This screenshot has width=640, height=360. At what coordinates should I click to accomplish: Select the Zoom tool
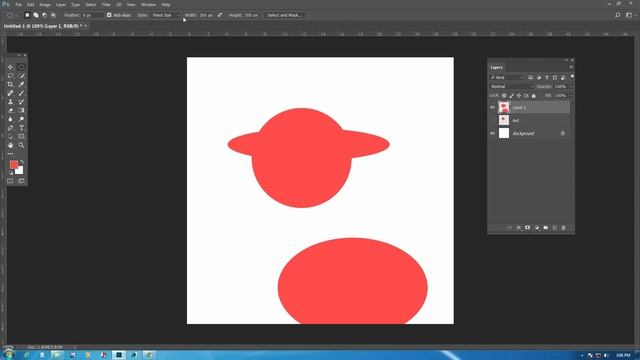21,145
